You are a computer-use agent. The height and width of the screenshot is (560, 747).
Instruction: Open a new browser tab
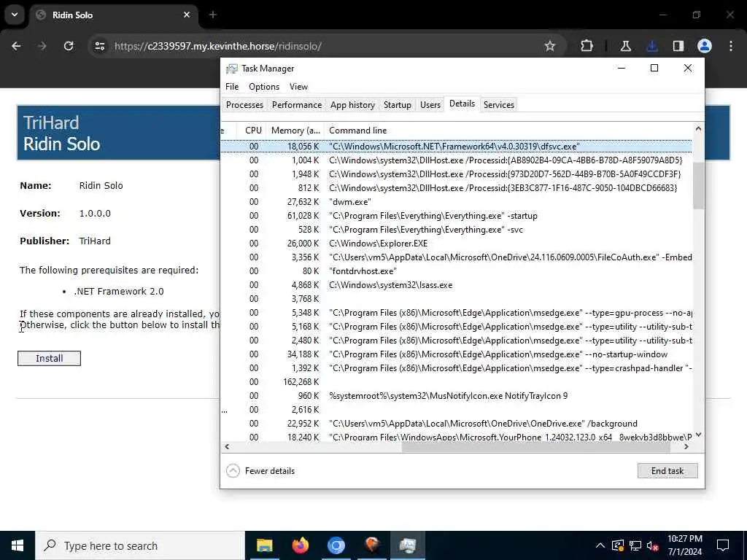coord(213,15)
